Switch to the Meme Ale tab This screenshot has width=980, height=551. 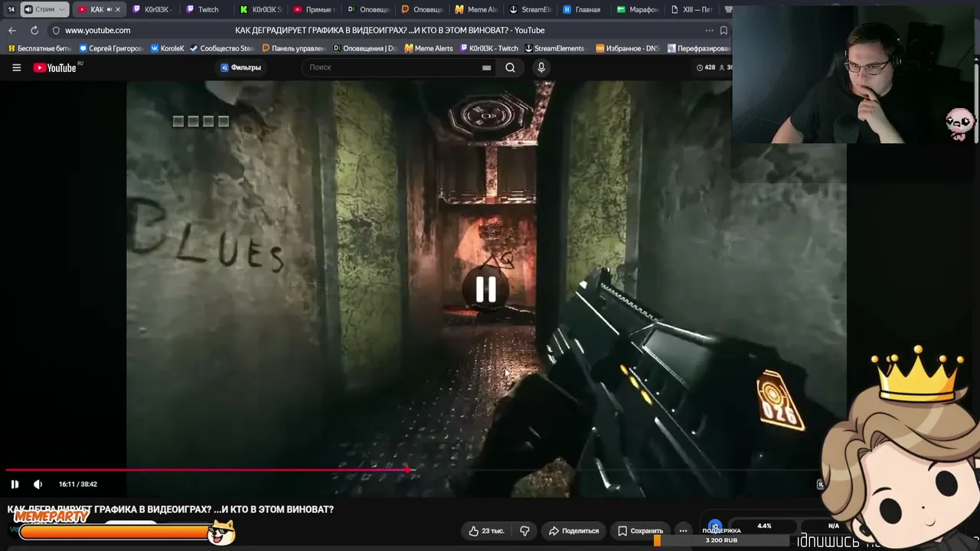[x=475, y=10]
